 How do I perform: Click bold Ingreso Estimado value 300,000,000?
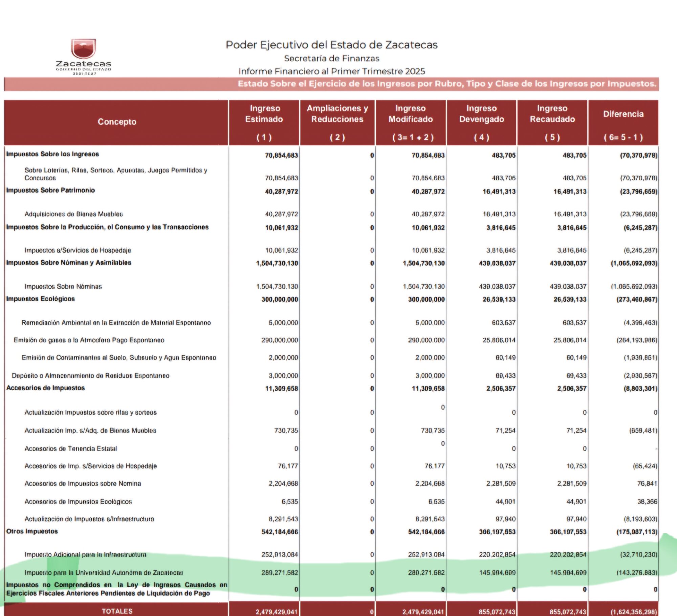coord(280,300)
